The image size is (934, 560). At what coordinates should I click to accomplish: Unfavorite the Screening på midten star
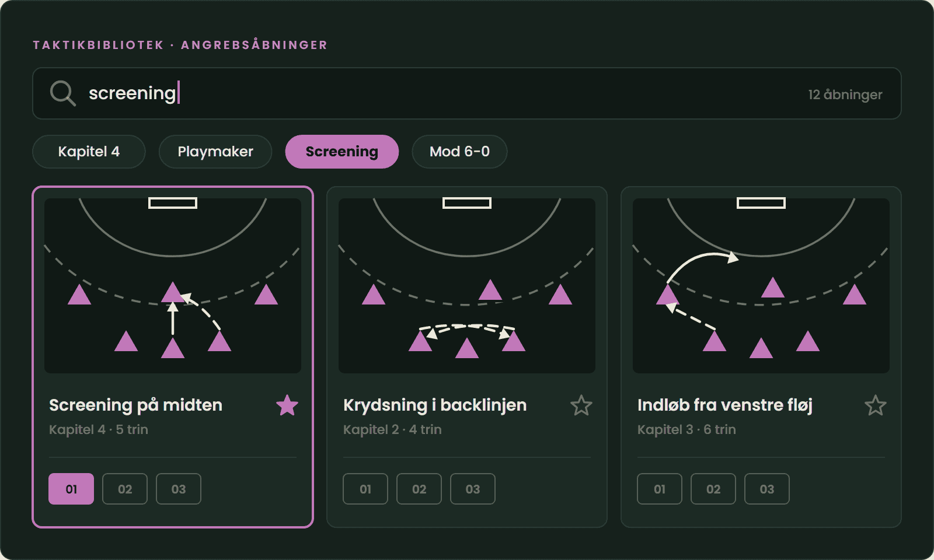click(287, 405)
